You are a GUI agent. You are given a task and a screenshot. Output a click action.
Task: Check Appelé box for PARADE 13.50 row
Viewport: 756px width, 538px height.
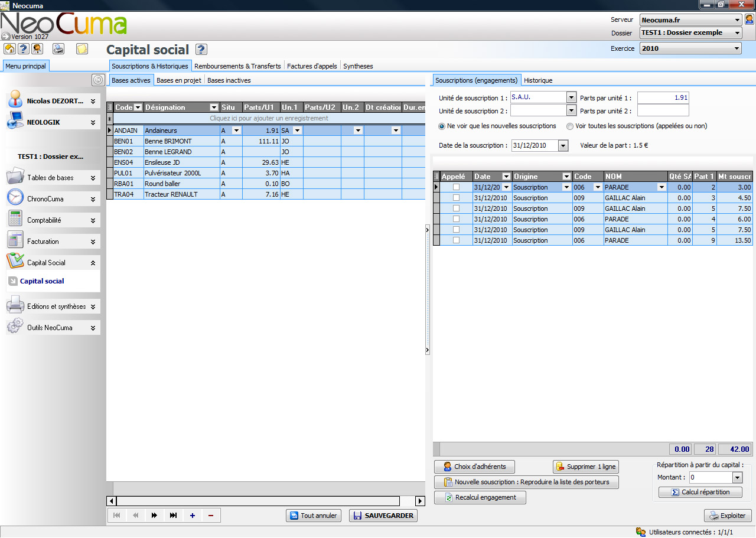456,240
